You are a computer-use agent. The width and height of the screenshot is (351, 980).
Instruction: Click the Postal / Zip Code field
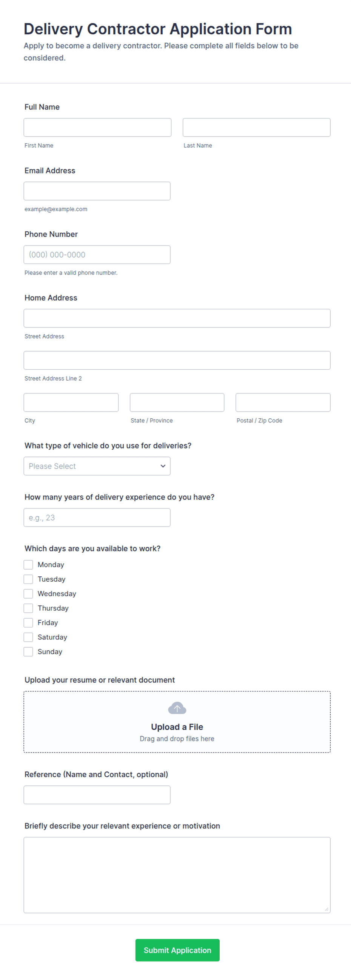tap(283, 402)
